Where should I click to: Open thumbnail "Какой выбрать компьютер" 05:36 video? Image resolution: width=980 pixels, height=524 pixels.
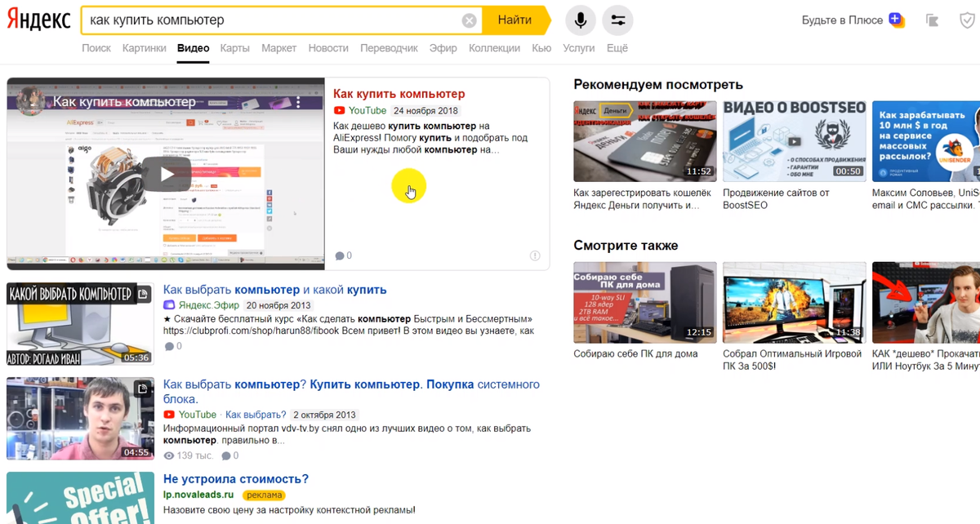click(80, 324)
